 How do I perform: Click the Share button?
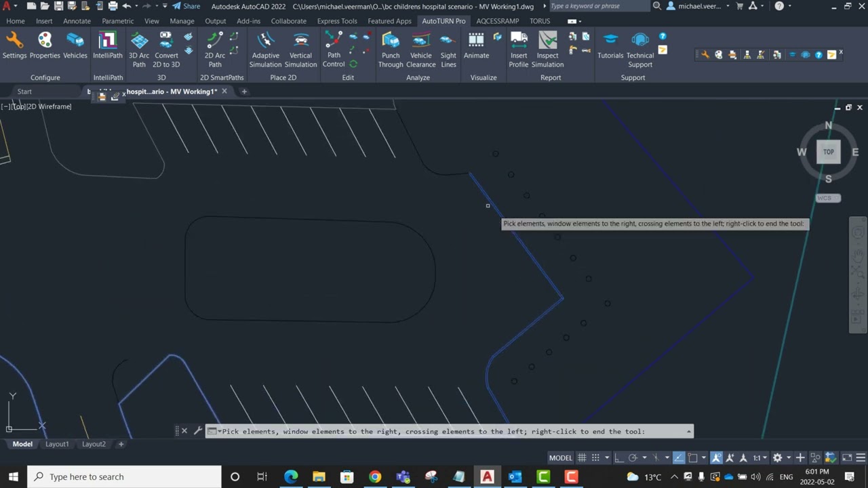186,6
